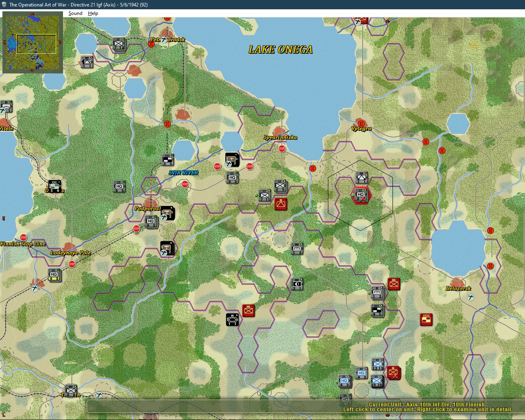Image resolution: width=525 pixels, height=420 pixels.
Task: Select the HQ 3-2 unit below the Syvarinniska air unit
Action: tap(232, 178)
